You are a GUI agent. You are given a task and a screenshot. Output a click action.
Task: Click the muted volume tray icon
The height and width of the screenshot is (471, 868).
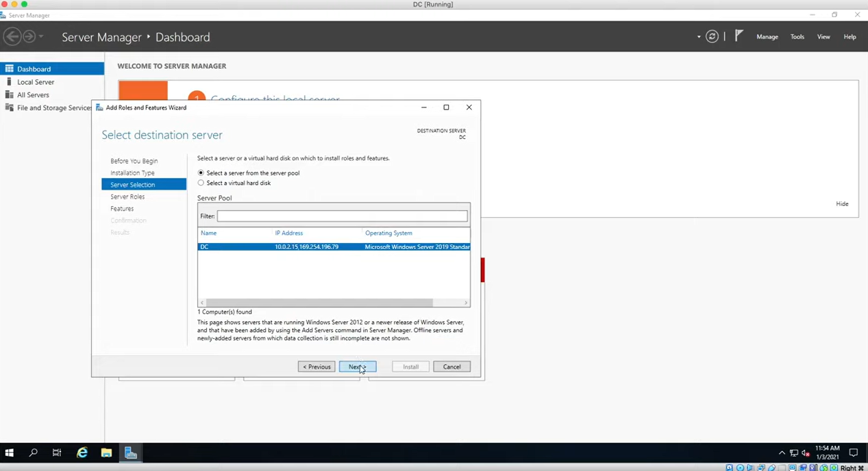pyautogui.click(x=806, y=453)
